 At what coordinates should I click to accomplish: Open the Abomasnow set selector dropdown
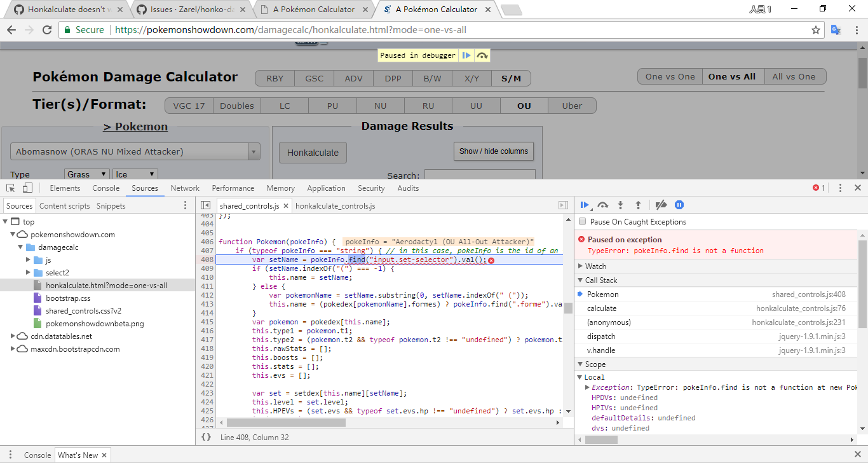click(135, 151)
